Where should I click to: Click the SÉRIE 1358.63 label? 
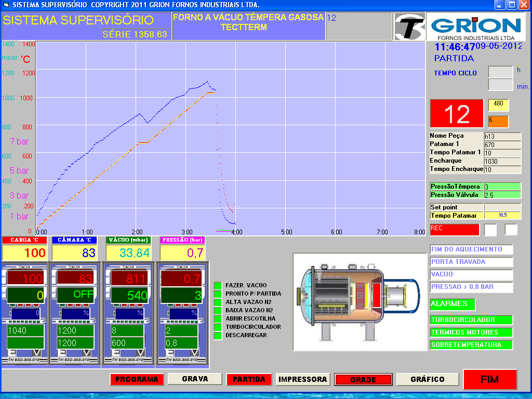click(x=136, y=34)
